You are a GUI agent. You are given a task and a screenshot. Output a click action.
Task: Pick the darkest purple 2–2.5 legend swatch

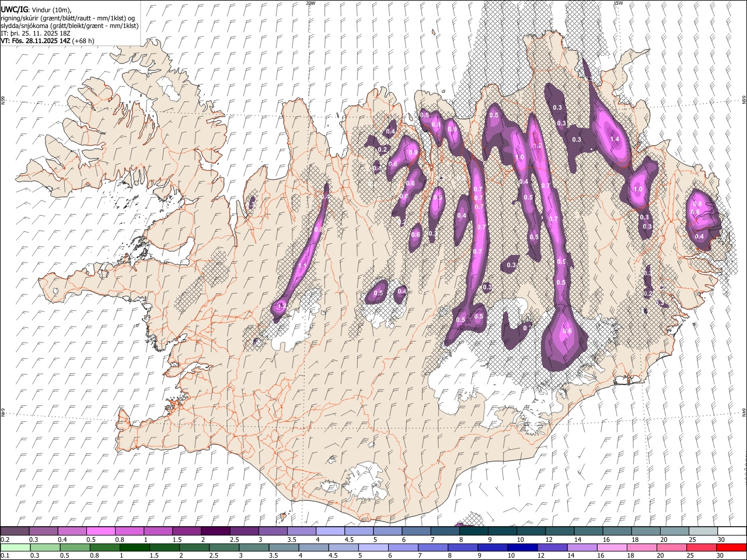pos(215,531)
